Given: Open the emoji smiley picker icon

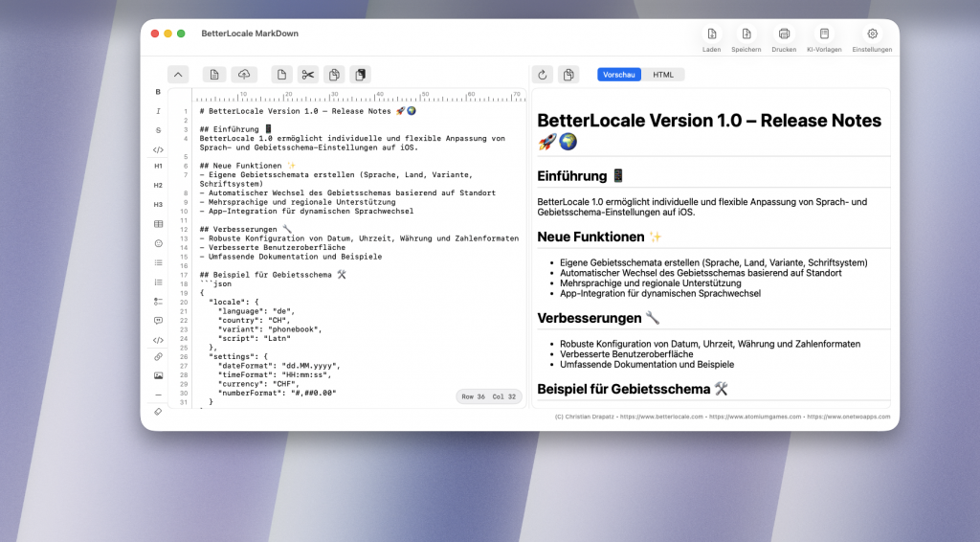Looking at the screenshot, I should 158,243.
